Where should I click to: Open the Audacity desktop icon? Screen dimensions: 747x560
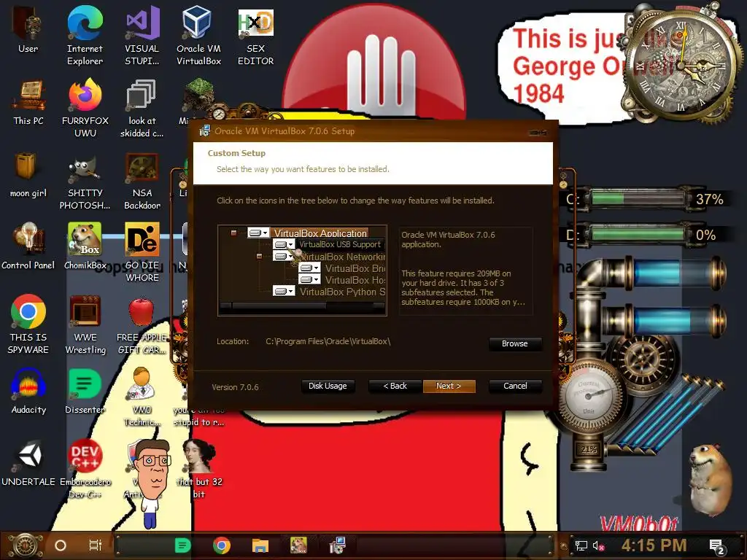(x=28, y=391)
